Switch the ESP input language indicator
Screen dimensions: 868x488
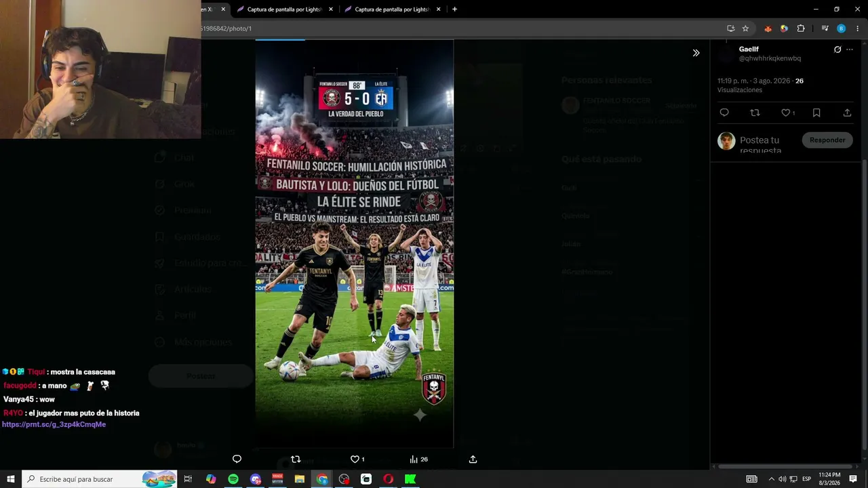click(x=807, y=479)
